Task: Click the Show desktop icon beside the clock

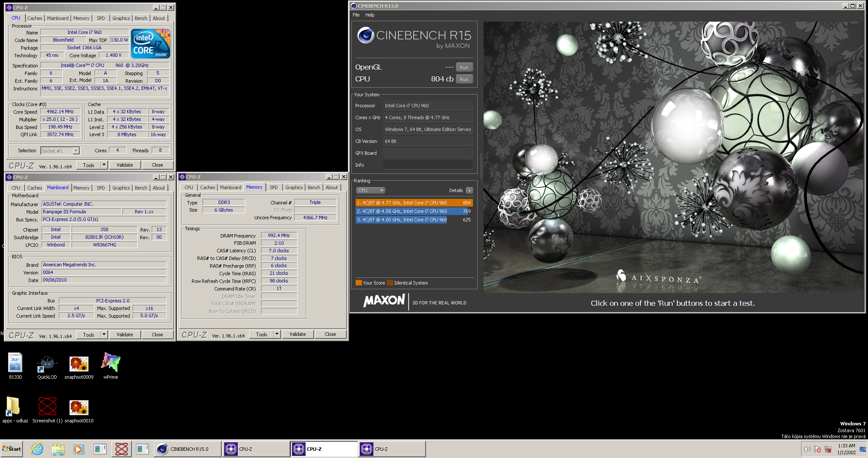Action: (x=862, y=449)
